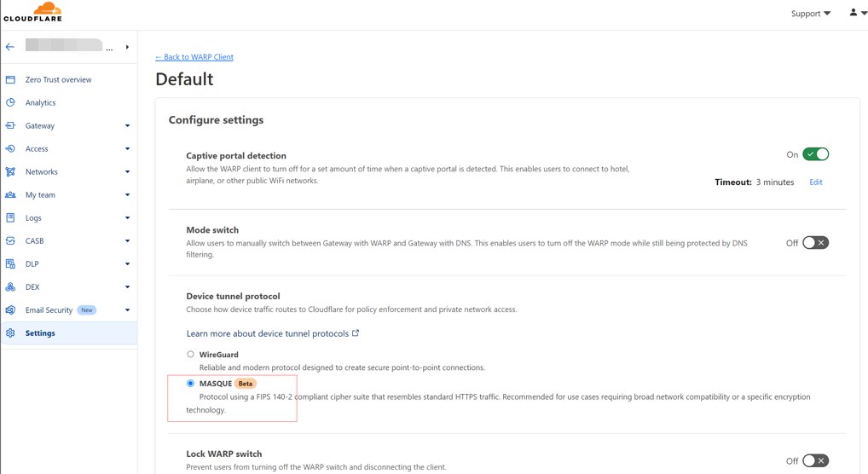The width and height of the screenshot is (868, 474).
Task: Go back to WARP Client
Action: click(x=194, y=57)
